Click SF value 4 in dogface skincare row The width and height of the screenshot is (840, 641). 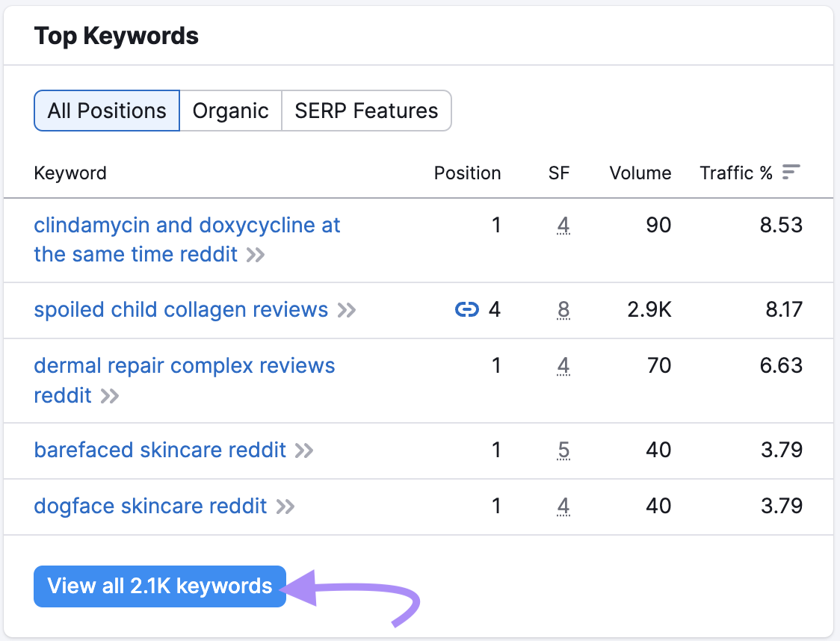[563, 506]
